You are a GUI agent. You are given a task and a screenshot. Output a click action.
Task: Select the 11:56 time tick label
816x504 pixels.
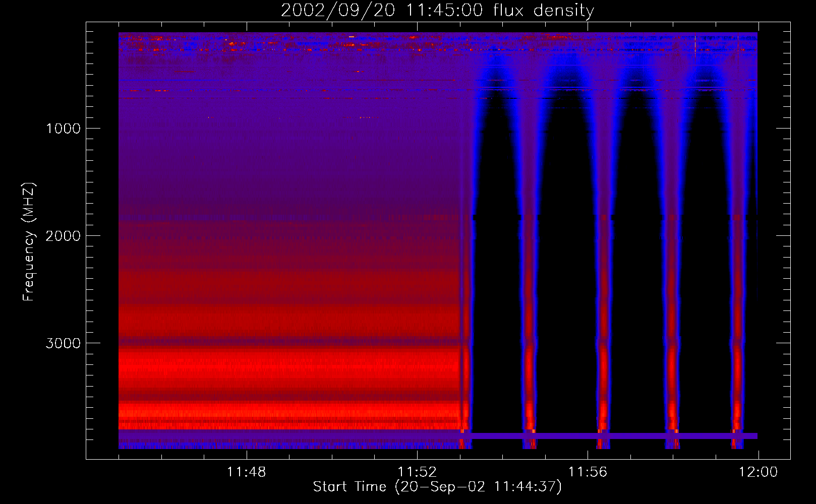coord(588,472)
